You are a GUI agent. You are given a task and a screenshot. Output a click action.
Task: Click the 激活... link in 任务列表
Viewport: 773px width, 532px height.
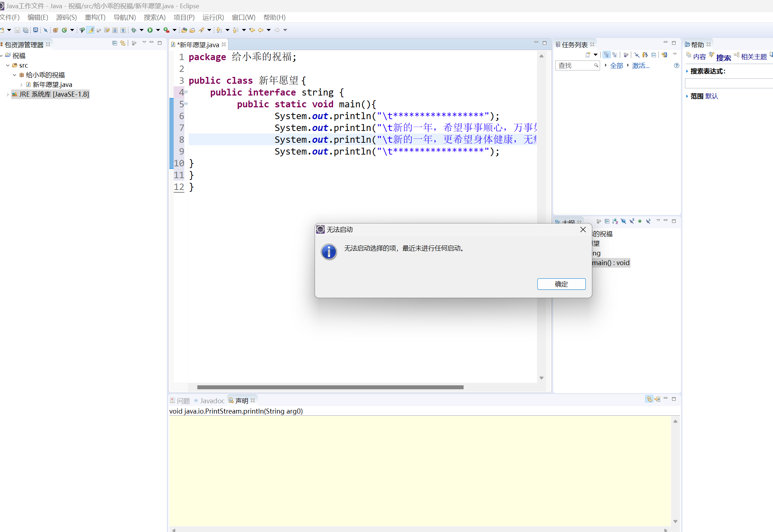pyautogui.click(x=641, y=65)
